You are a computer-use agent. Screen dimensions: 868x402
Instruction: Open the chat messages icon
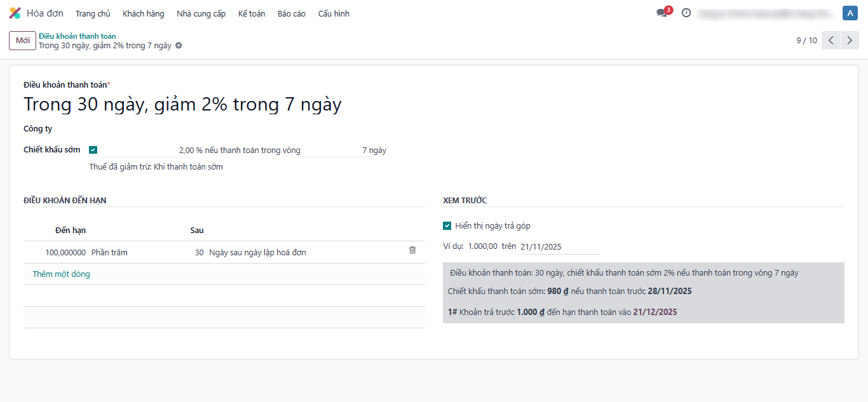[x=661, y=13]
